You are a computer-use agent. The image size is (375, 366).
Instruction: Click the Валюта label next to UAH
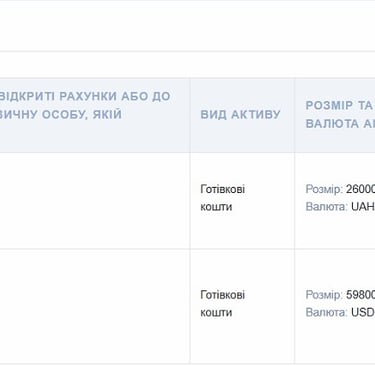327,207
